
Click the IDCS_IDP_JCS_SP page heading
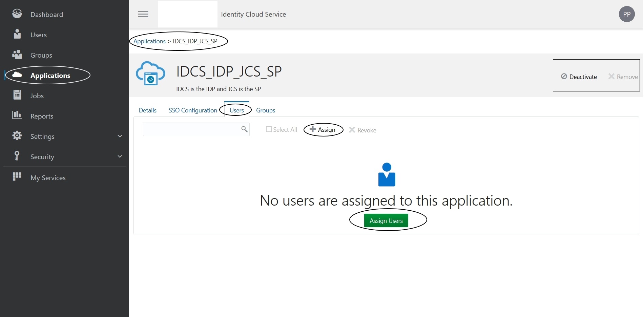tap(229, 71)
